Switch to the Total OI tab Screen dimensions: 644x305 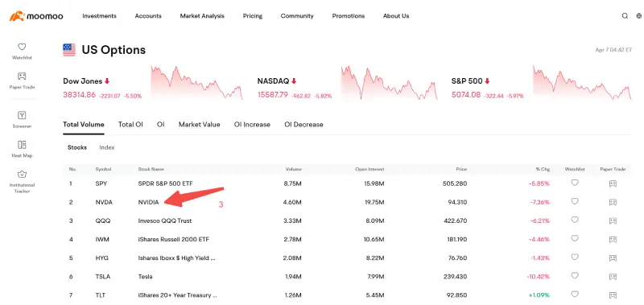[x=130, y=125]
